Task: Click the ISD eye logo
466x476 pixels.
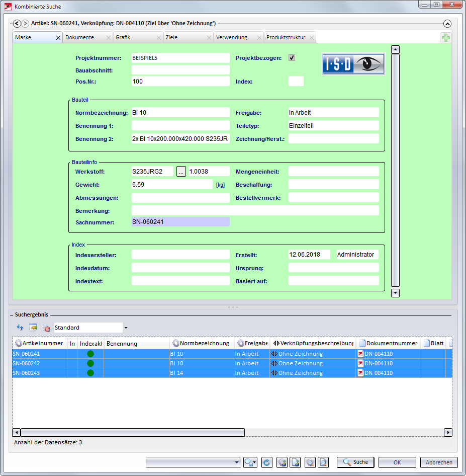Action: pyautogui.click(x=353, y=64)
